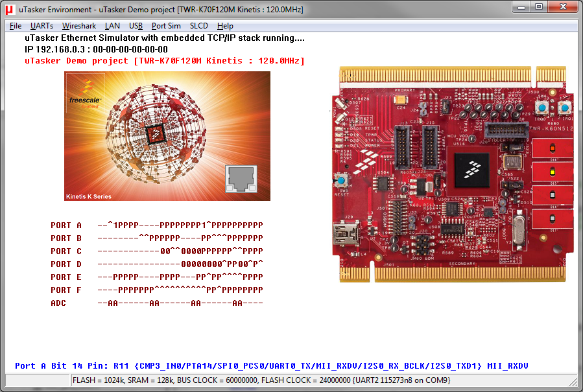Click the PORT B pin state row
583x392 pixels.
156,238
